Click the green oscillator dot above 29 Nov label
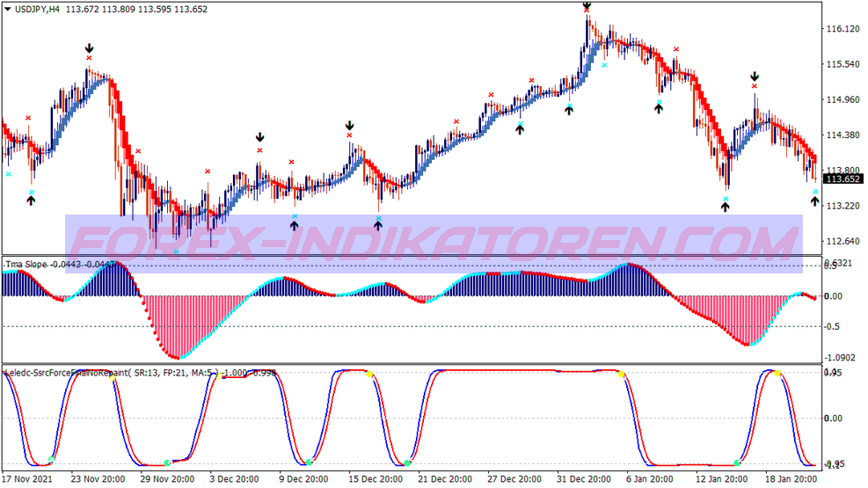Screen dimensions: 868x488 pyautogui.click(x=167, y=463)
